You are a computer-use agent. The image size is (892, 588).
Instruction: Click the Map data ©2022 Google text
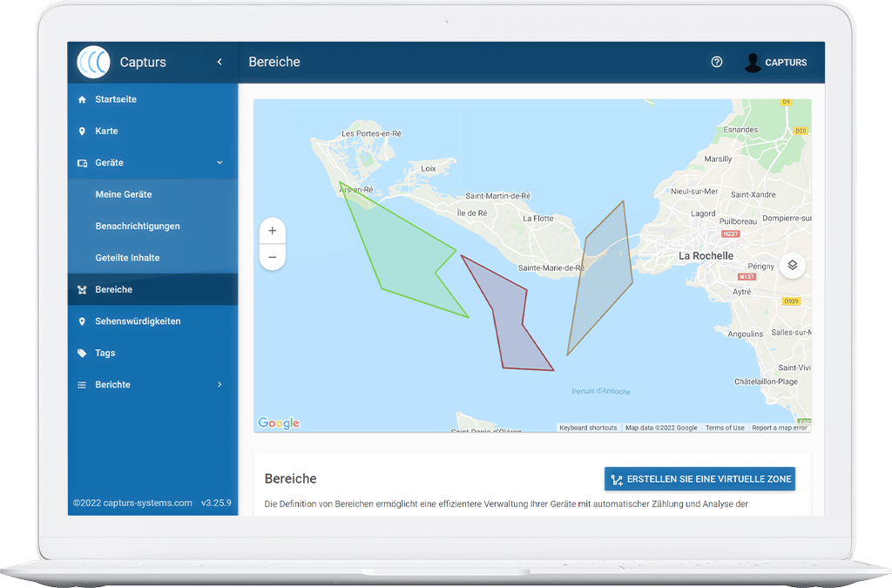click(x=661, y=429)
